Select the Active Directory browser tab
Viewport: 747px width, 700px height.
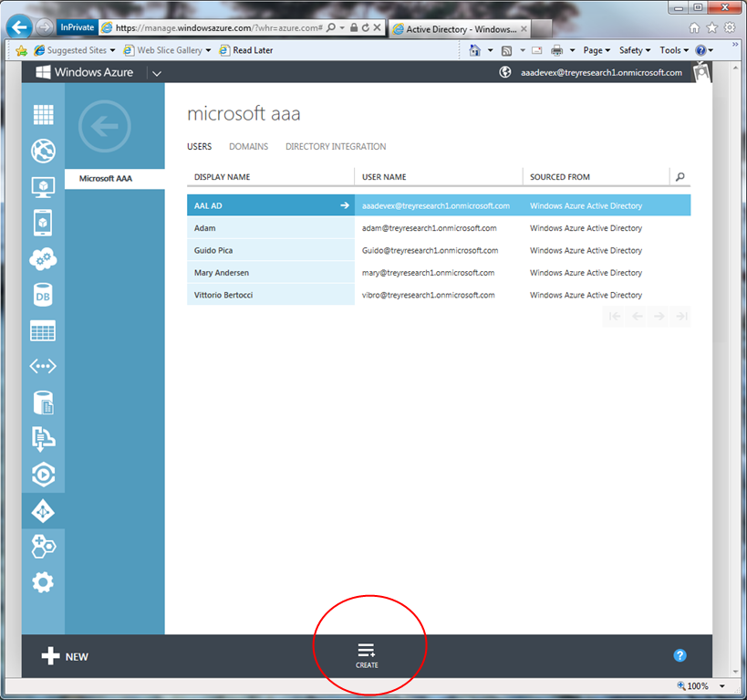[460, 29]
